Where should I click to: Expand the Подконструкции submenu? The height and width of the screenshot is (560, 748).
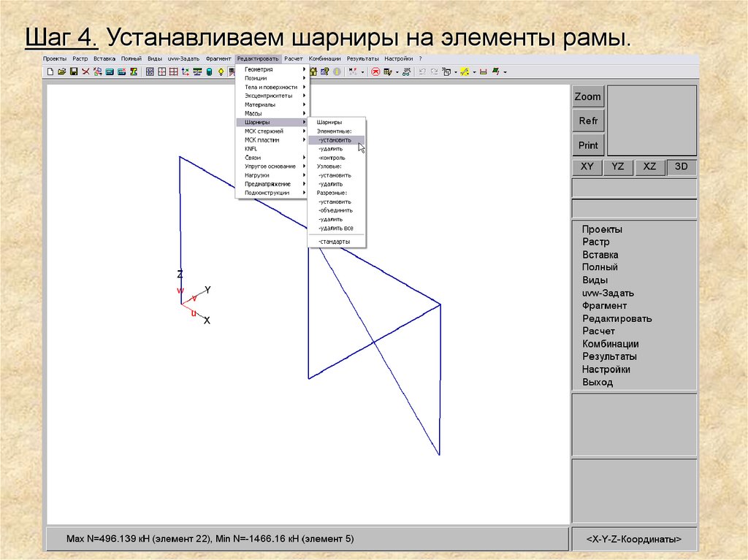[272, 193]
